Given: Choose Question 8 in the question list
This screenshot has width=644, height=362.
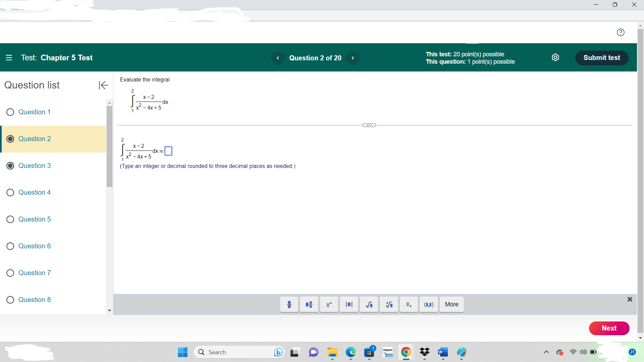Looking at the screenshot, I should point(35,300).
